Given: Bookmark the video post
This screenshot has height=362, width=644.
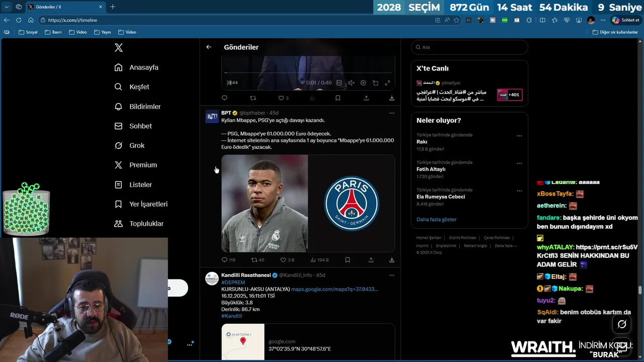Looking at the screenshot, I should 338,98.
